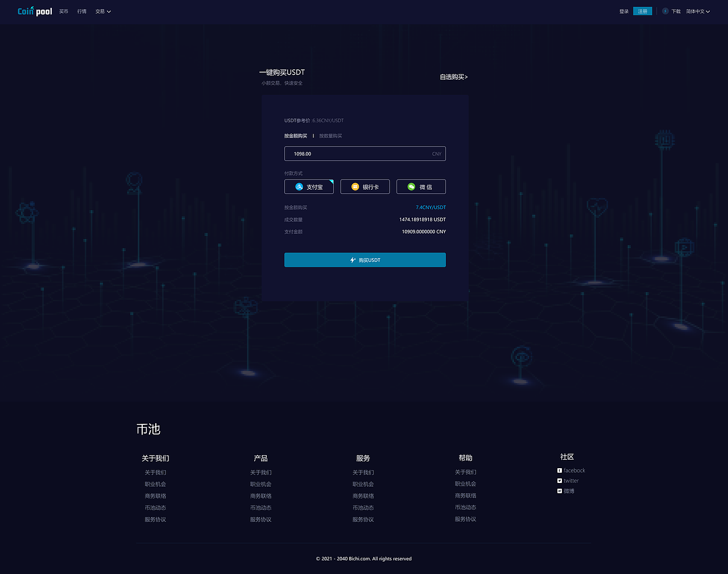Click the 币池 footer title
This screenshot has height=574, width=728.
(x=148, y=429)
